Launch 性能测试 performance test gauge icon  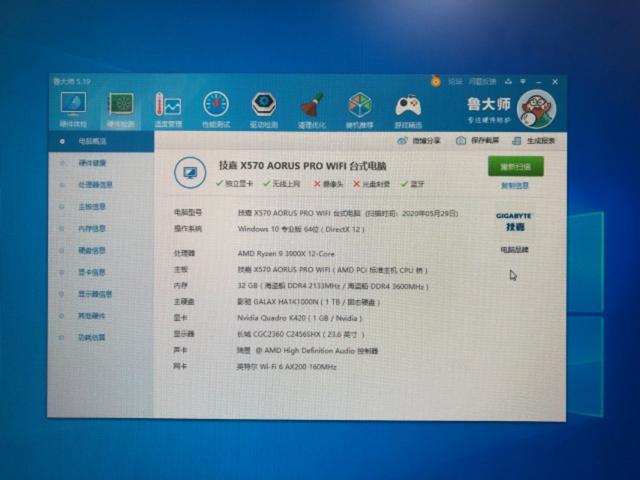[x=216, y=107]
